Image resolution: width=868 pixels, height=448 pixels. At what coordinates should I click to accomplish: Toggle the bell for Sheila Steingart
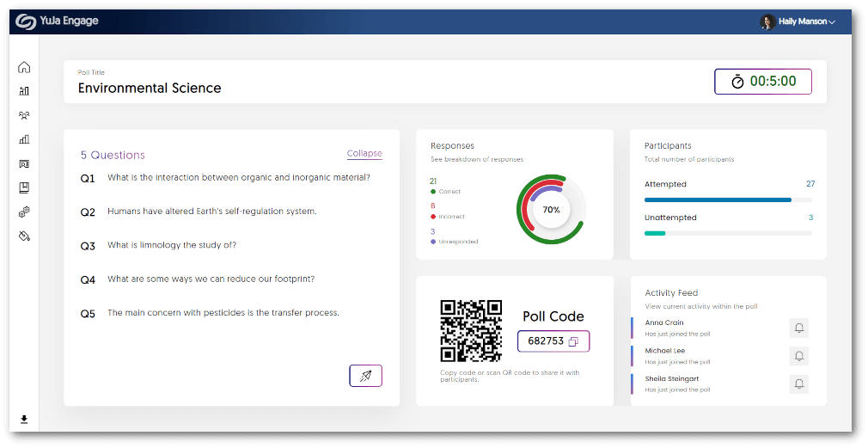click(798, 384)
